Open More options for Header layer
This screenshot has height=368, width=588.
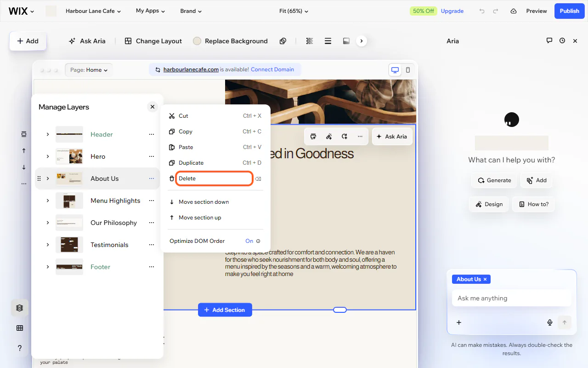click(152, 134)
